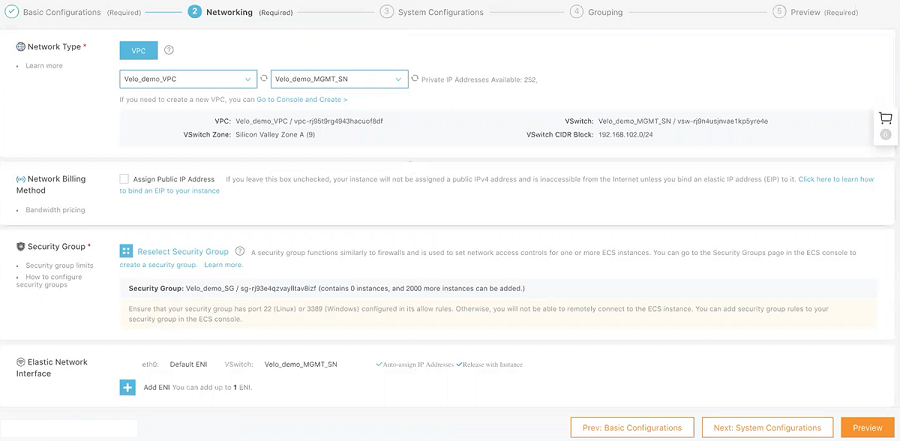Refresh the VSwitch list
The image size is (900, 441).
coord(415,79)
